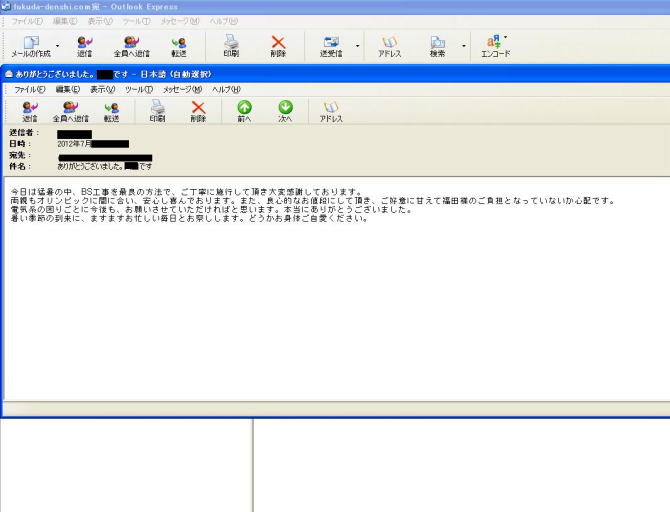Click Send/Receive (送受信) icon in main toolbar
Screen dimensions: 670x512
tap(331, 46)
